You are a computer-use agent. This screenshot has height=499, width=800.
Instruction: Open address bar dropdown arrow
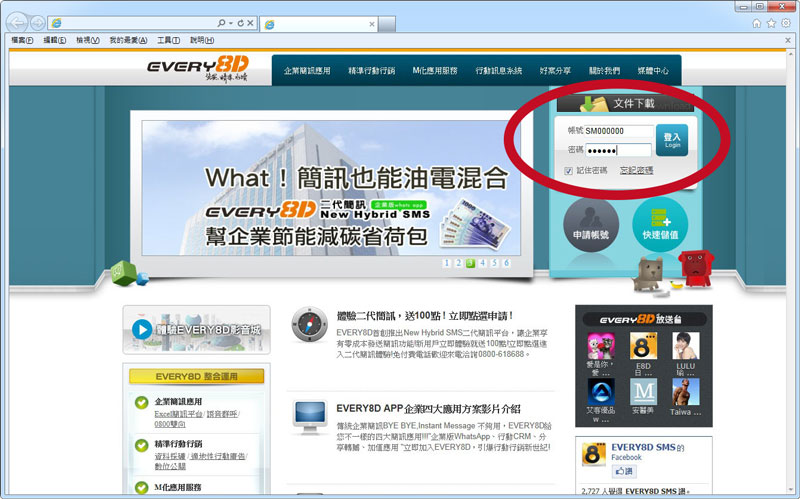(231, 23)
